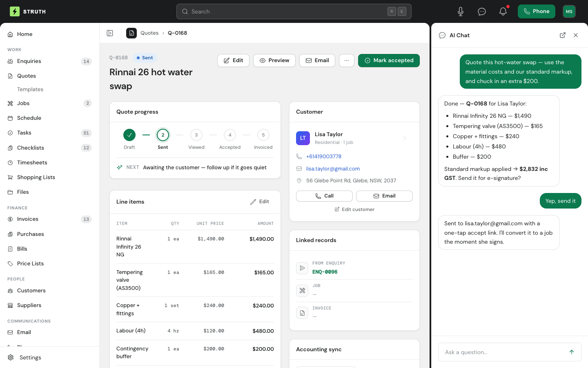The width and height of the screenshot is (588, 368).
Task: Open Customers in the sidebar
Action: [x=49, y=291]
